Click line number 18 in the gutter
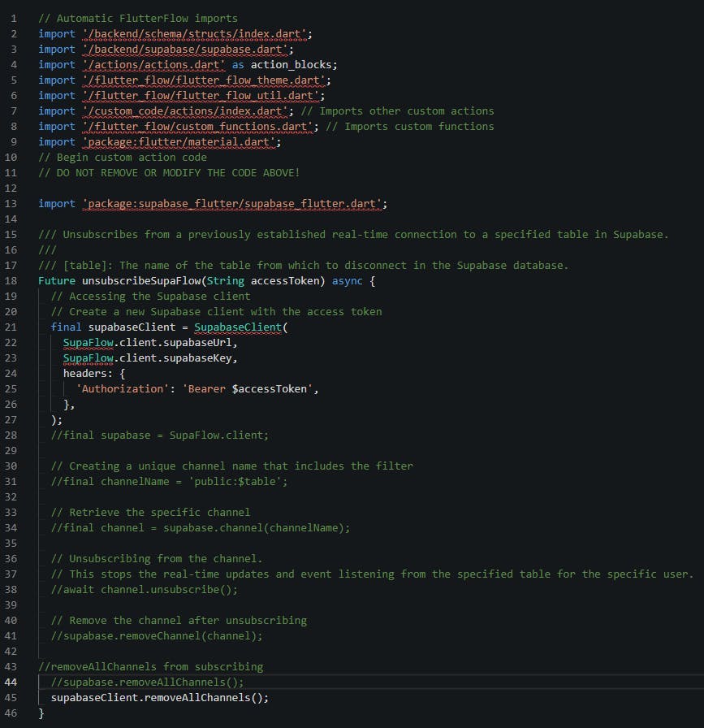The width and height of the screenshot is (704, 728). pos(14,280)
